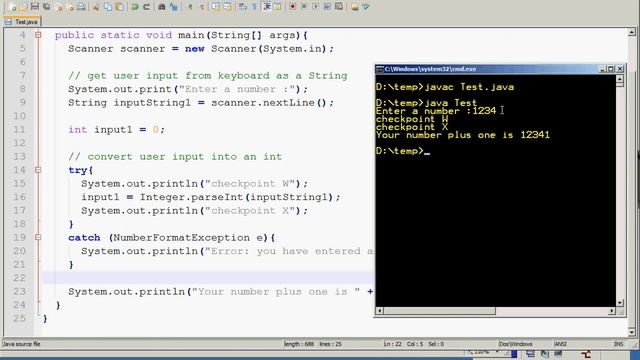The width and height of the screenshot is (640, 360).
Task: Click the last 'D:\temp>' prompt in cmd
Action: tap(400, 151)
